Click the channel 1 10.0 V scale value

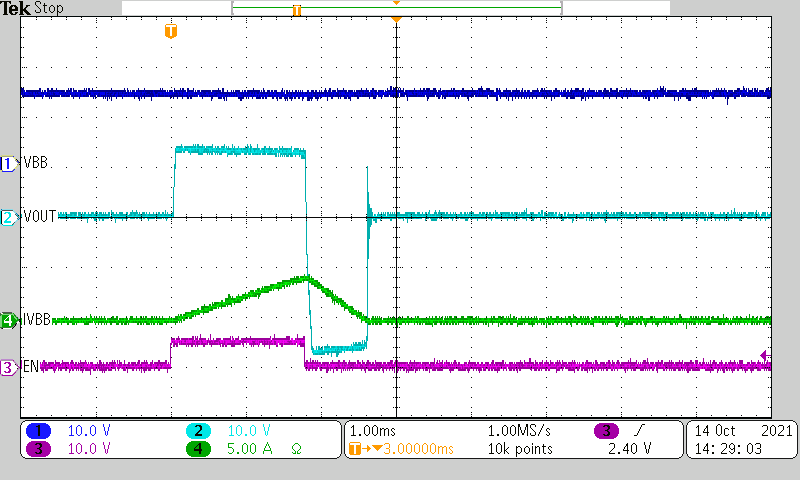(89, 431)
